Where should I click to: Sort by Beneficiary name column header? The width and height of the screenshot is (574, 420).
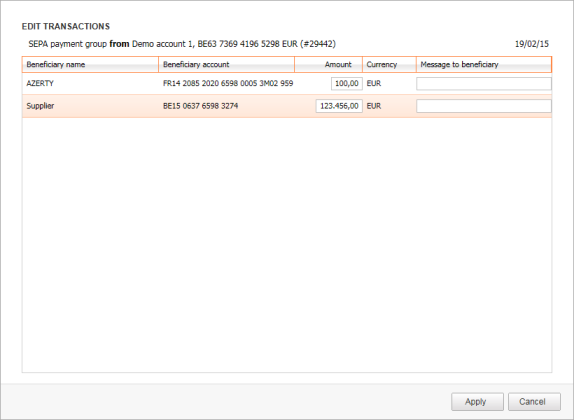coord(90,64)
